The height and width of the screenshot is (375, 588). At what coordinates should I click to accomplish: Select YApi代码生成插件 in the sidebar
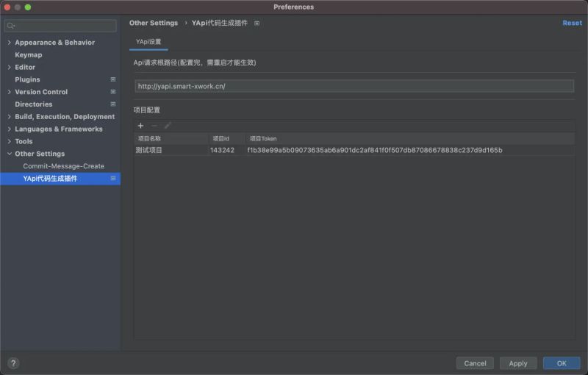tap(60, 179)
